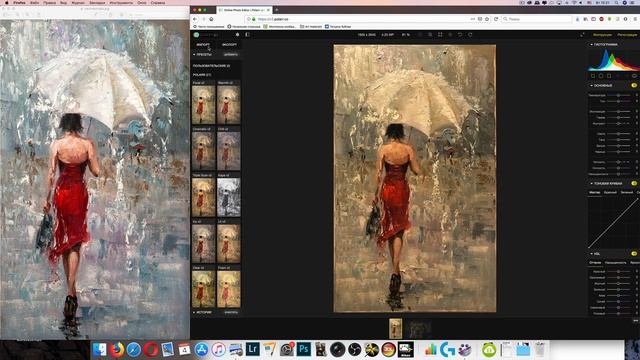The image size is (640, 360).
Task: Expand the ПОЛЬЗОВАТЕЛЬСКИЕ presets group
Action: click(x=211, y=66)
